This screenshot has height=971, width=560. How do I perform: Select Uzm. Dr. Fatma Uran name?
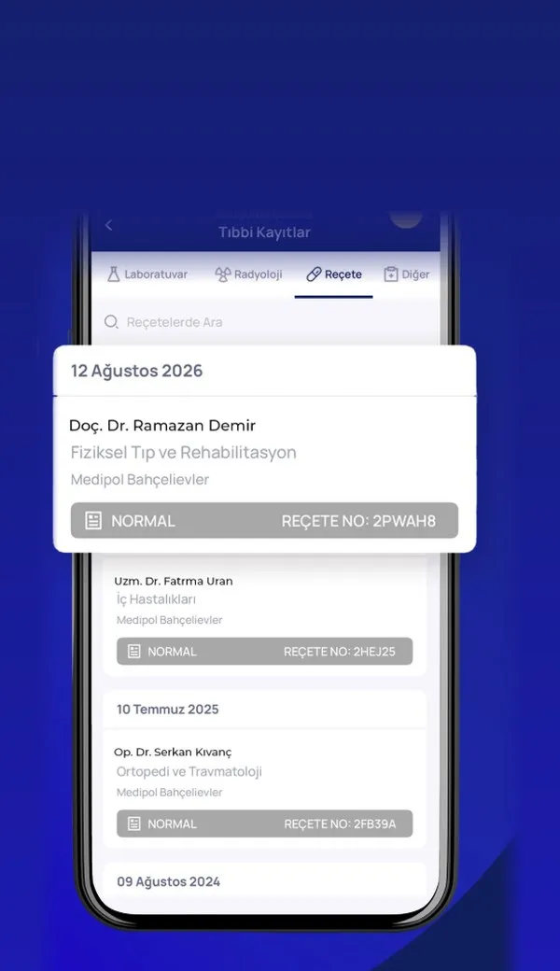[174, 581]
